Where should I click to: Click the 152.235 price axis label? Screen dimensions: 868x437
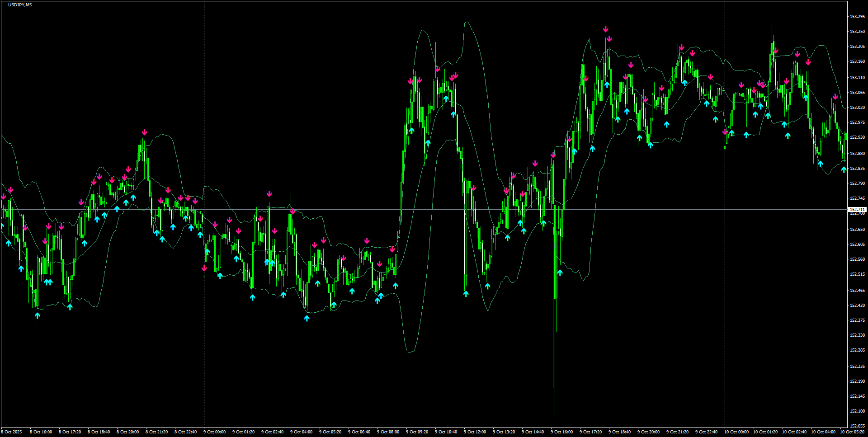(x=857, y=367)
